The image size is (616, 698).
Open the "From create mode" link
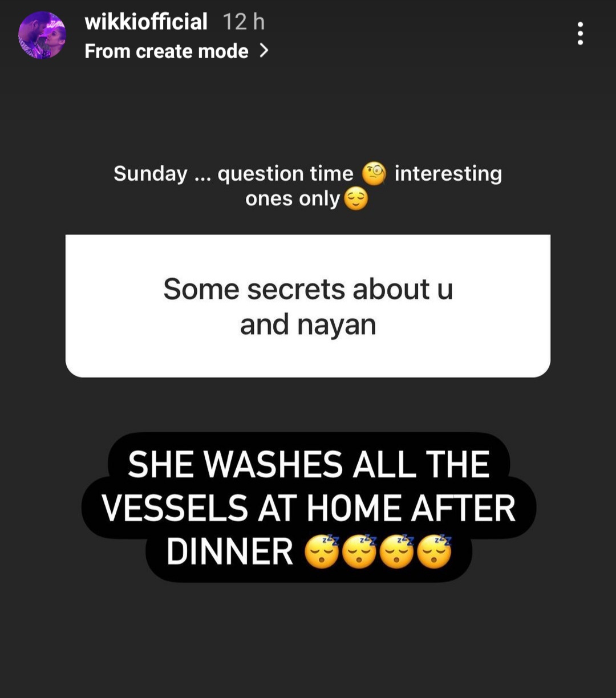tap(176, 51)
